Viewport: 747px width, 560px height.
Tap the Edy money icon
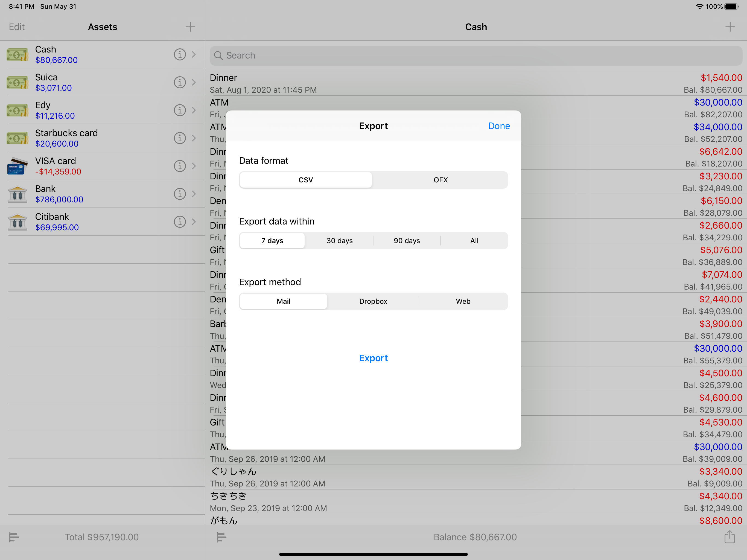point(17,110)
